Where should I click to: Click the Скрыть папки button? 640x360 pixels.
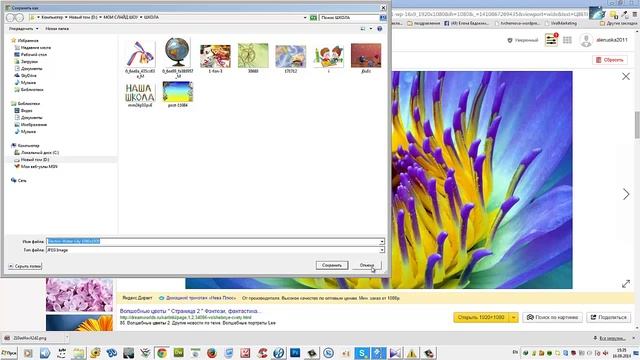25,266
